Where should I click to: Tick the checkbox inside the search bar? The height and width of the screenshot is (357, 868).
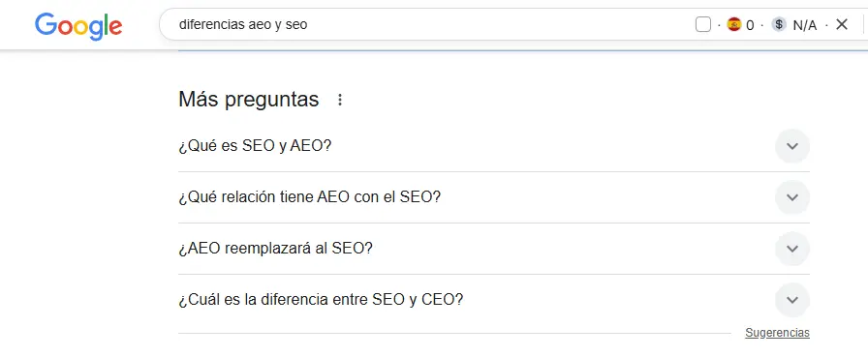[703, 24]
